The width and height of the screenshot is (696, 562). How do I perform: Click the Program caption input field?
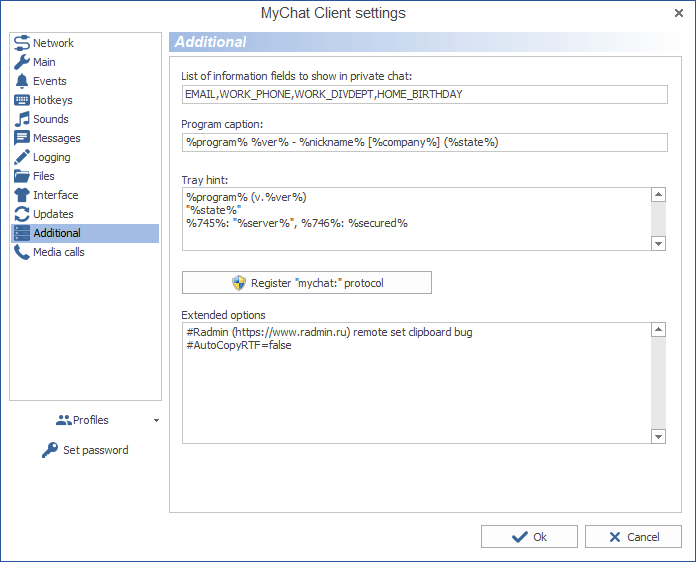(x=424, y=142)
